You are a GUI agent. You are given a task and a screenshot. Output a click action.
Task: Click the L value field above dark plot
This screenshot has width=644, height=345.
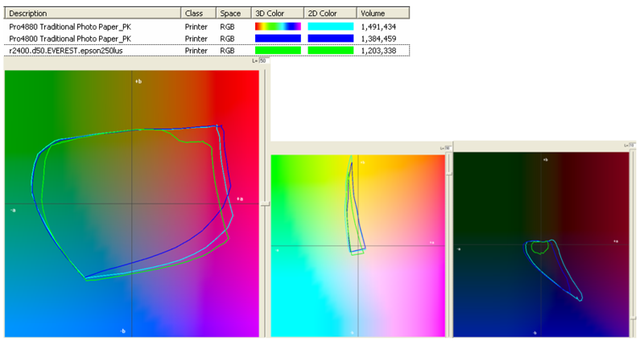[632, 146]
